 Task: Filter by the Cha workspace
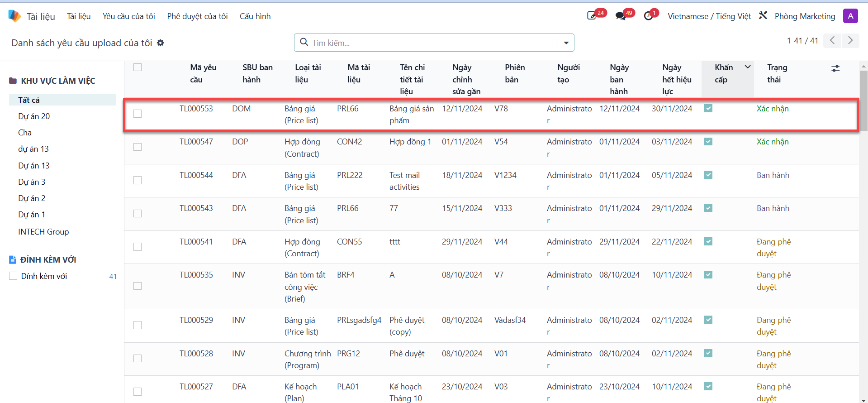(25, 133)
